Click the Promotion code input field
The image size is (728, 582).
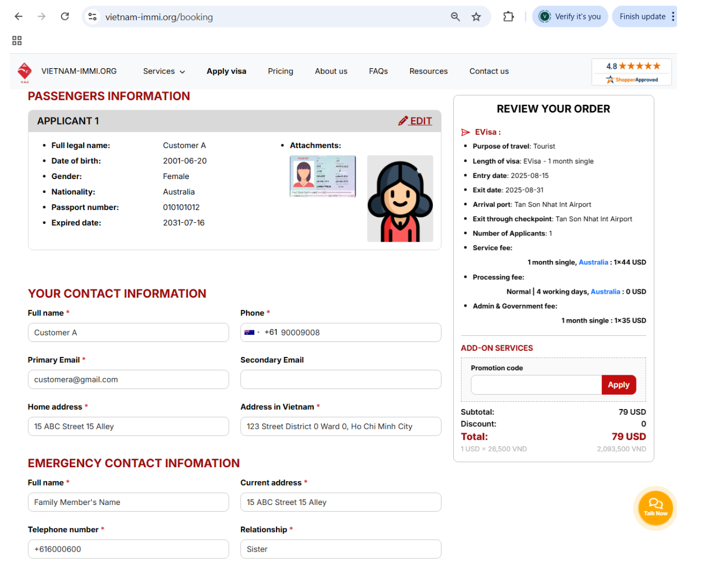click(x=536, y=385)
